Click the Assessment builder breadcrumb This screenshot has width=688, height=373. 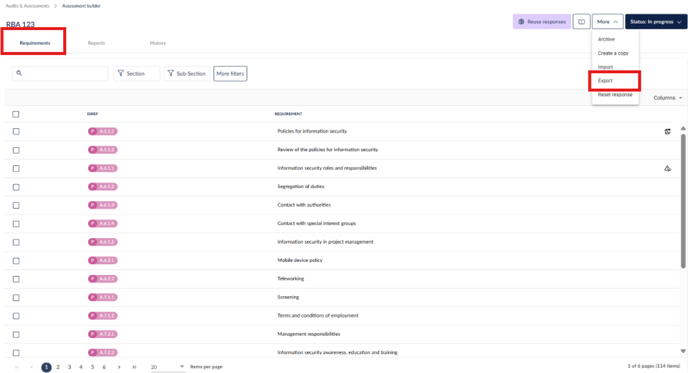81,6
